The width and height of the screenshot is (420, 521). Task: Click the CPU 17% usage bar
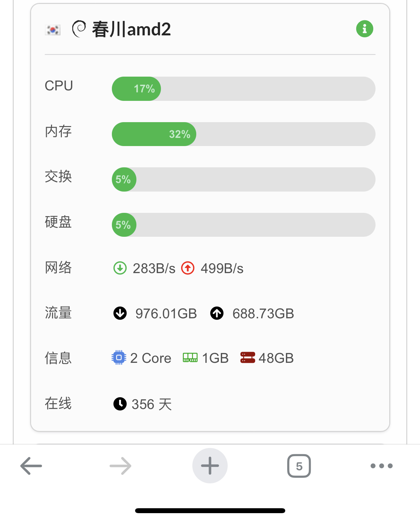pyautogui.click(x=243, y=89)
